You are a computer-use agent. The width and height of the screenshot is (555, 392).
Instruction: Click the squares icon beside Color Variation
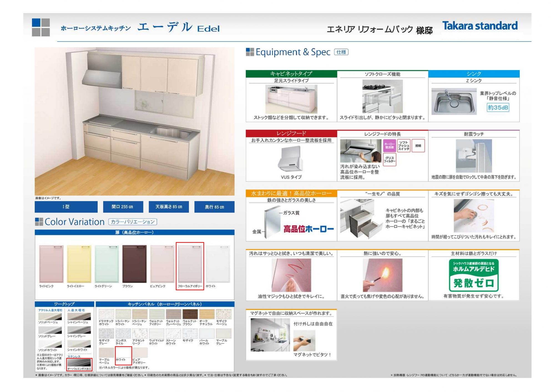click(x=39, y=222)
